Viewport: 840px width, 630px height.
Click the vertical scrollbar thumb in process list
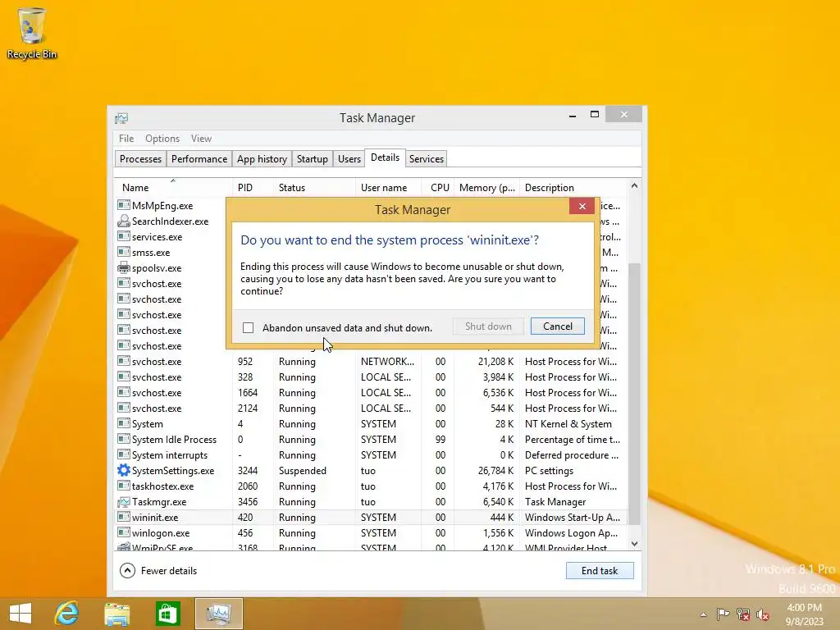pyautogui.click(x=634, y=394)
